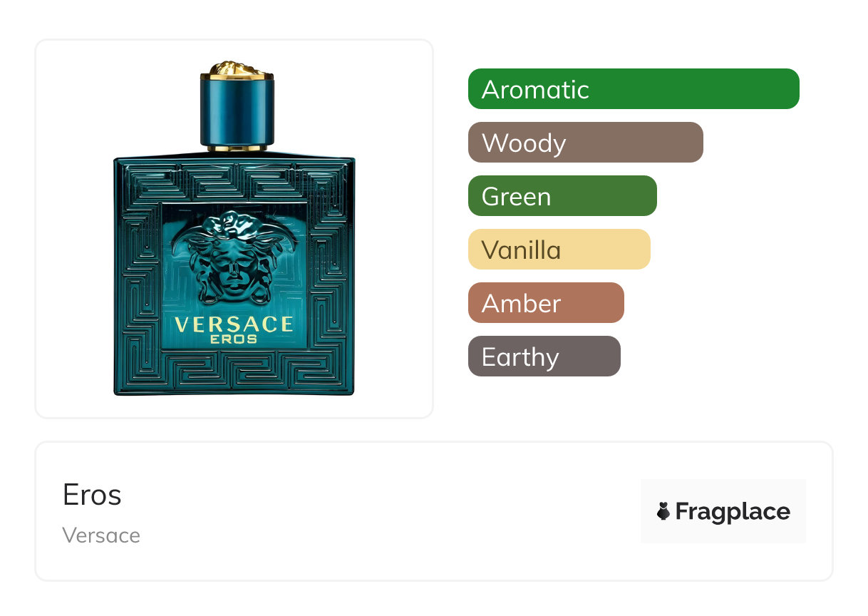Select the Woody accord bar
This screenshot has width=868, height=616.
pos(586,143)
